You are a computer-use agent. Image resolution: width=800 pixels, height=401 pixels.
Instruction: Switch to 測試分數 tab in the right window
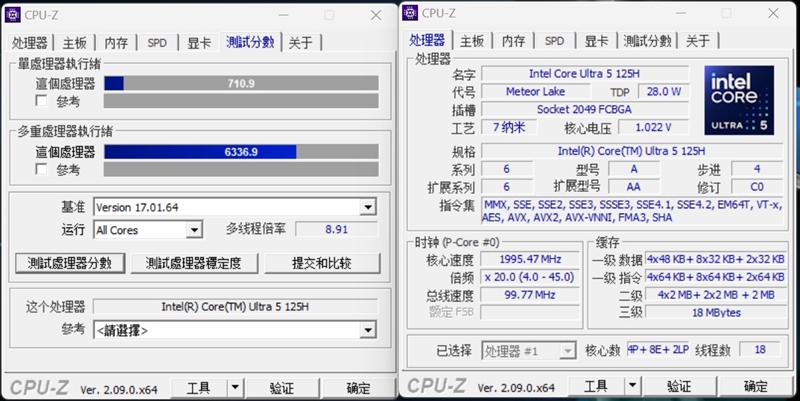click(x=647, y=41)
